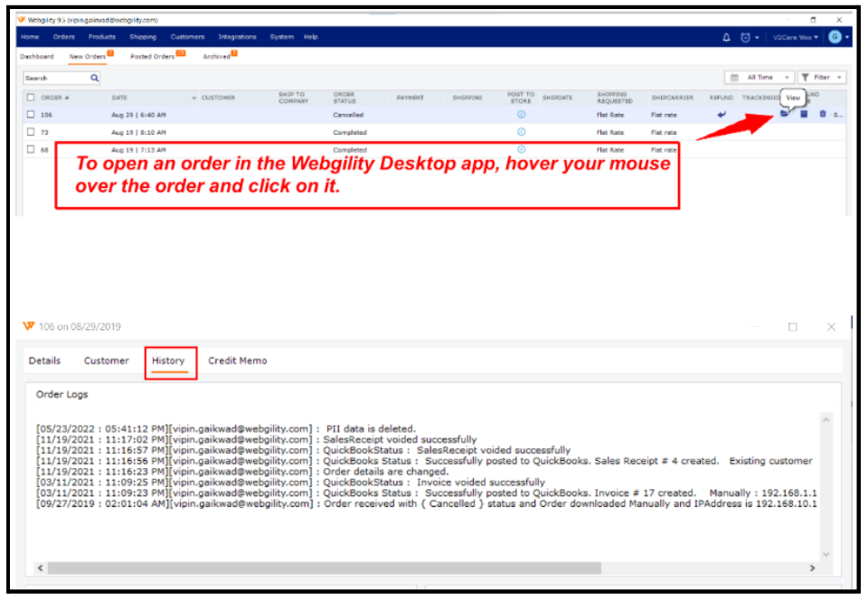This screenshot has height=601, width=868.
Task: Open the Shipping menu
Action: coord(143,37)
